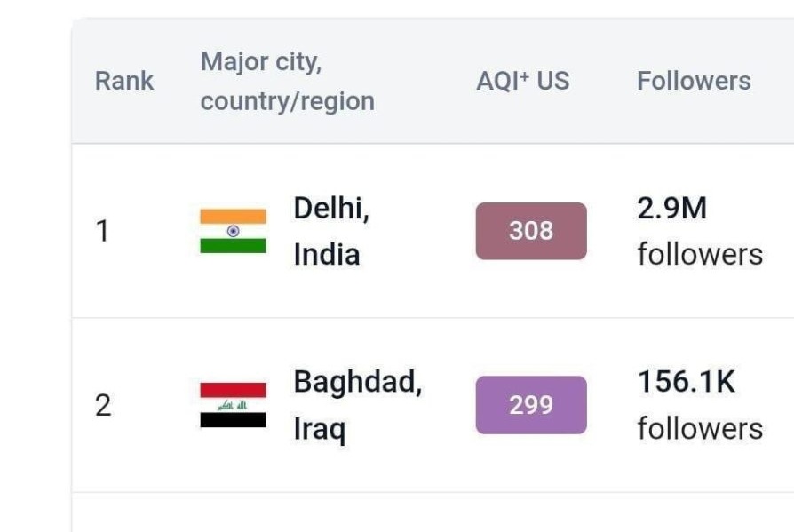
Task: Click the Major city, country/region header
Action: tap(287, 82)
